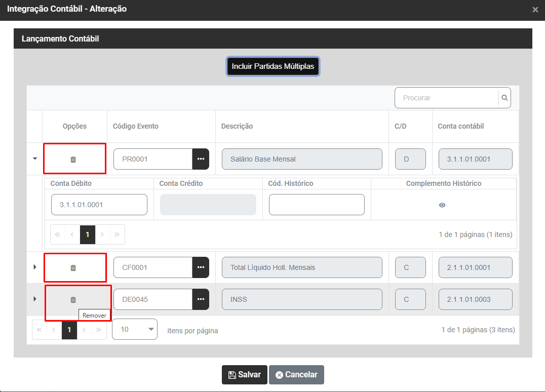Delete the PR0001 row using trash icon
This screenshot has width=545, height=392.
(x=73, y=159)
